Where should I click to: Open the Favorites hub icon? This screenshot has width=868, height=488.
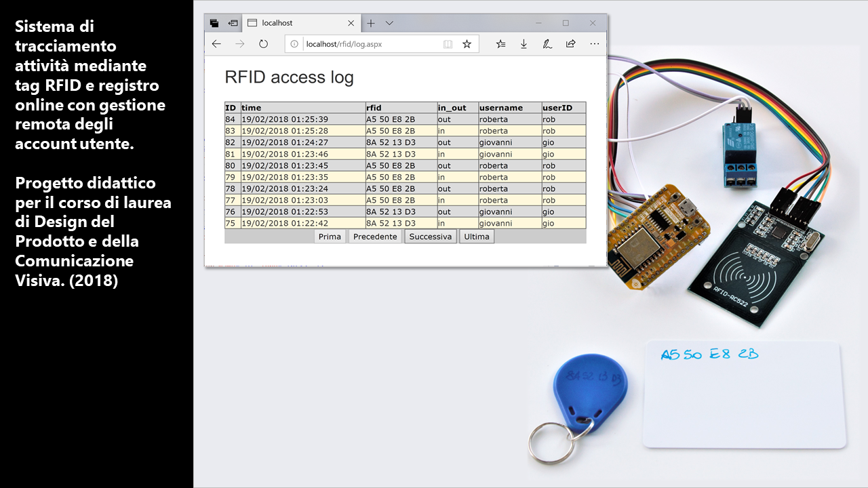500,44
